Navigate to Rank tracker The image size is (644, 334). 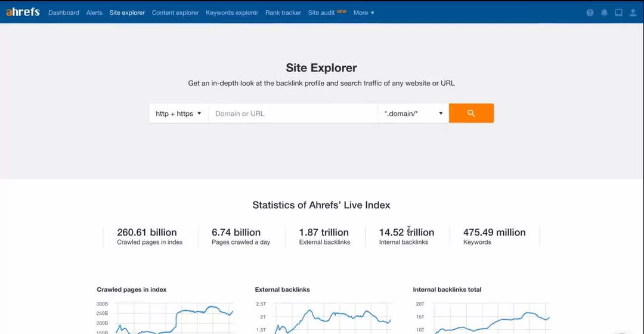(283, 13)
